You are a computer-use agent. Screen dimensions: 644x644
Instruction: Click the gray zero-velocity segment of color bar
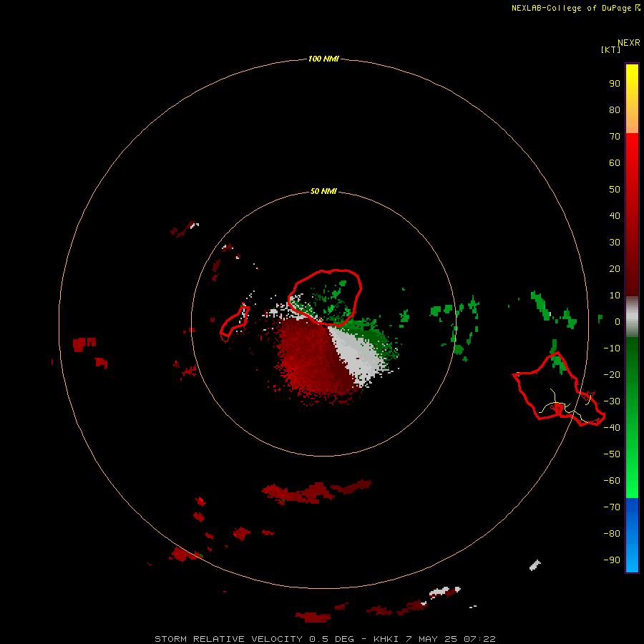(632, 317)
